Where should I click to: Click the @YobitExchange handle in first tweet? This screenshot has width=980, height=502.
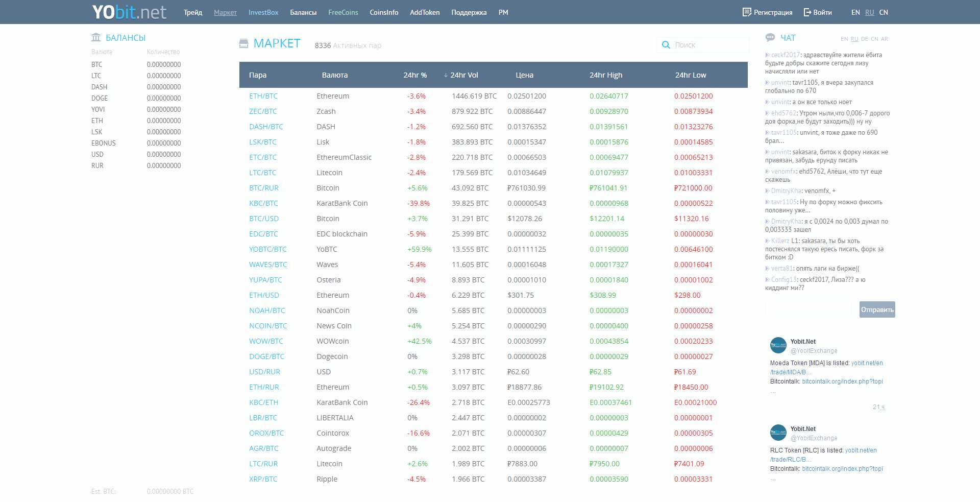[814, 351]
